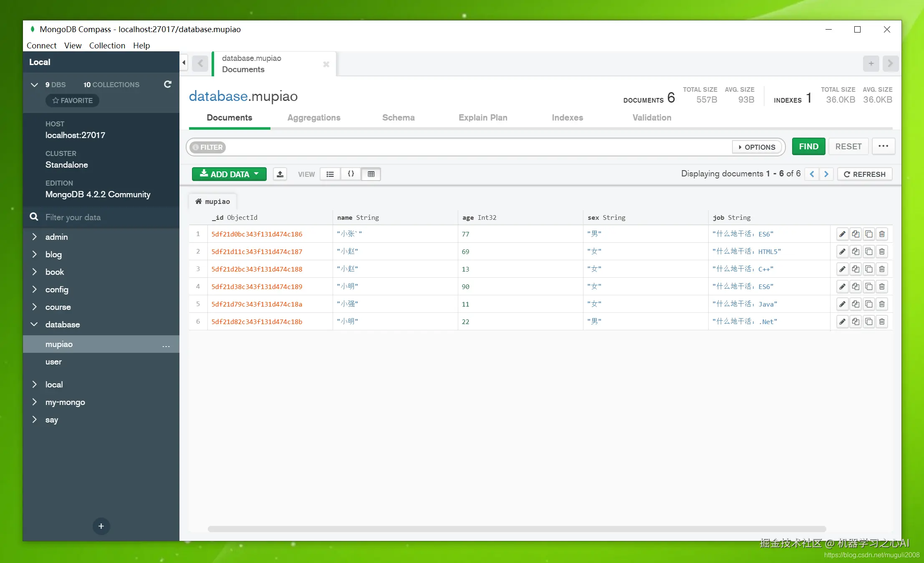Switch to JSON view mode

click(351, 174)
